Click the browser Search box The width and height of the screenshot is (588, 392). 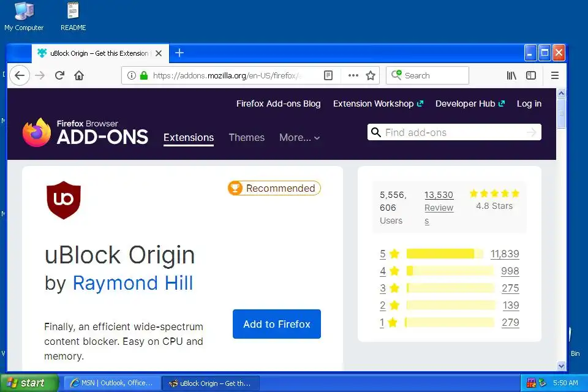pos(428,75)
